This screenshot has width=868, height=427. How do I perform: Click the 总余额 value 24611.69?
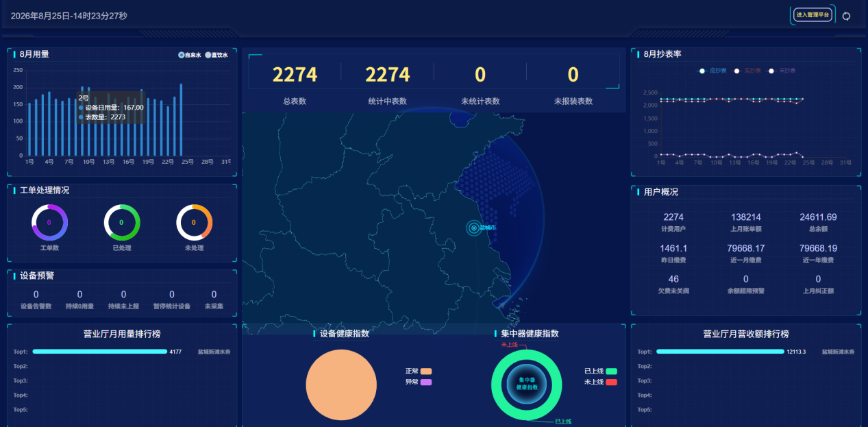818,217
